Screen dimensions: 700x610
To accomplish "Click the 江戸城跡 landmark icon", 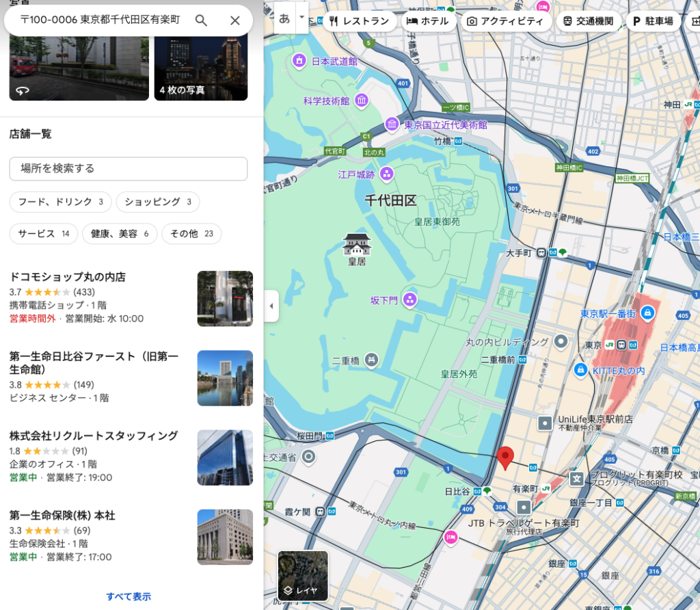I will pyautogui.click(x=387, y=174).
